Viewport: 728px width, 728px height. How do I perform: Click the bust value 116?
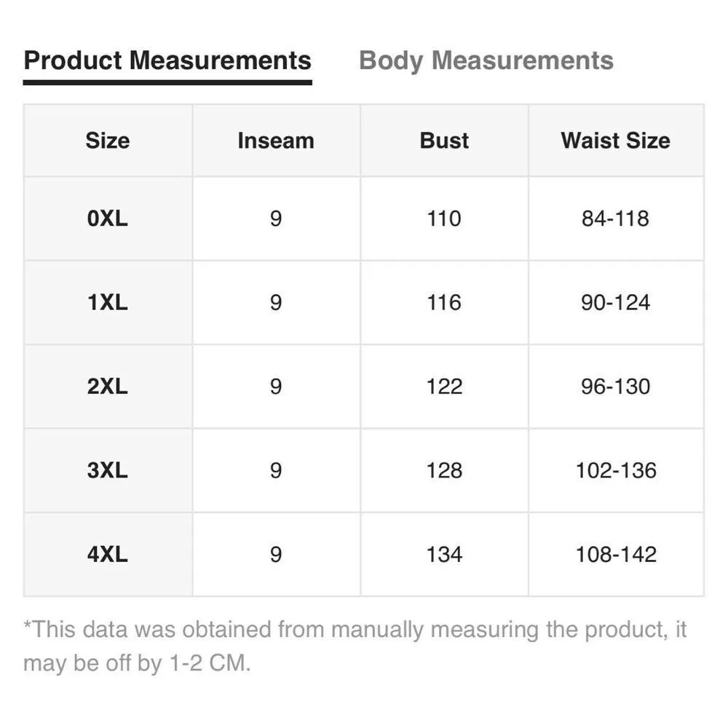pos(444,302)
